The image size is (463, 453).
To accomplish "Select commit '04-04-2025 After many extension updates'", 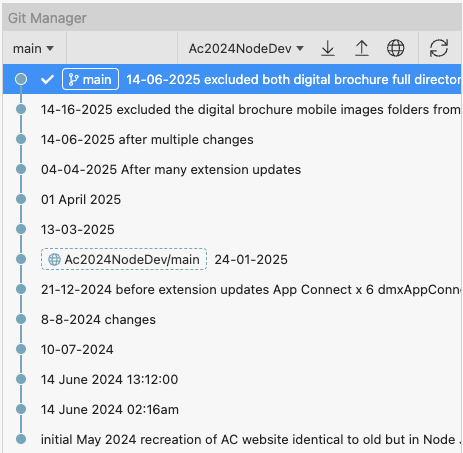I will [x=232, y=169].
